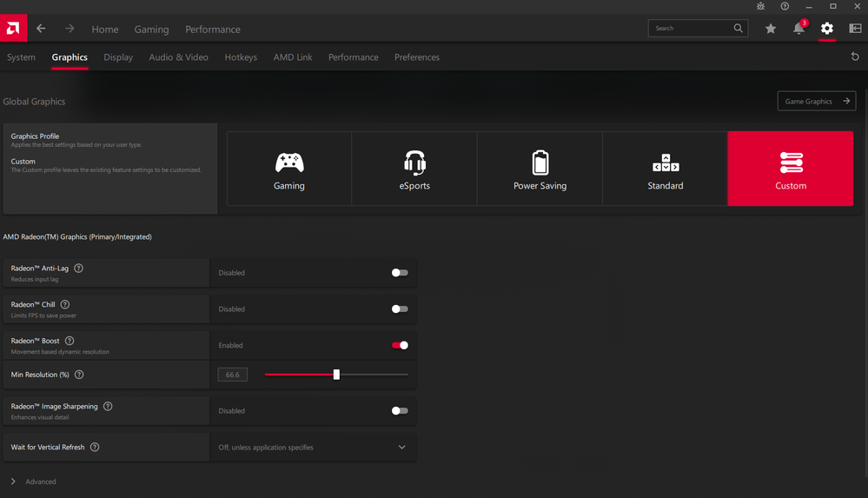
Task: Click the search magnifier icon
Action: click(738, 29)
